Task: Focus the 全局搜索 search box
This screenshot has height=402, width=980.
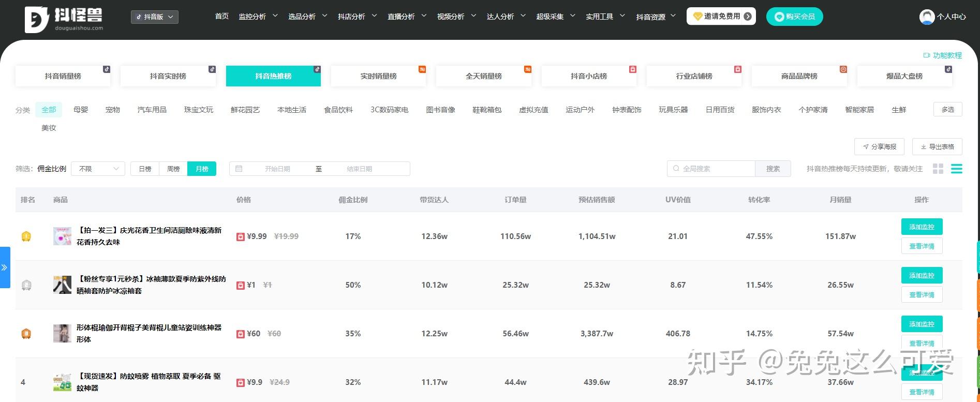Action: click(711, 169)
